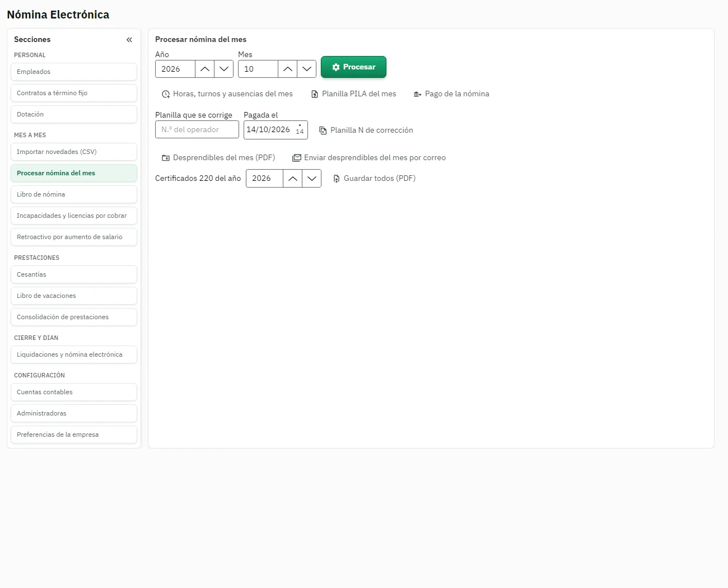This screenshot has height=588, width=728.
Task: Decrease the Mes value
Action: pos(307,69)
